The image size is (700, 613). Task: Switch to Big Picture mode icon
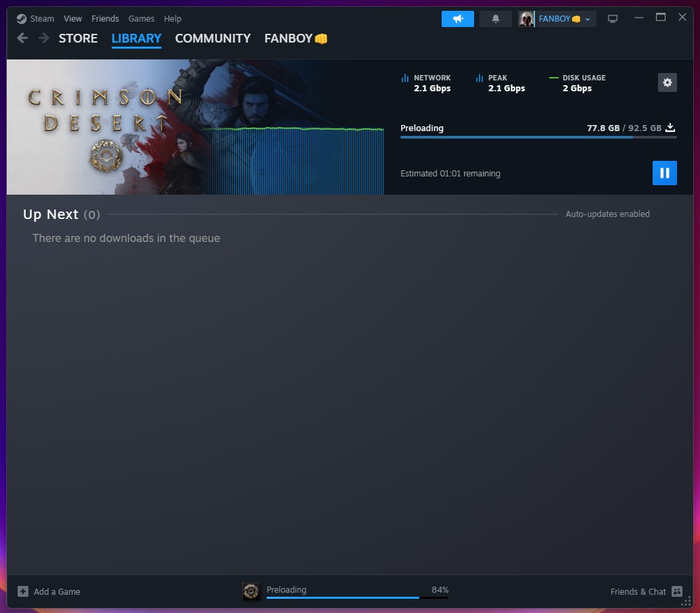click(x=613, y=19)
